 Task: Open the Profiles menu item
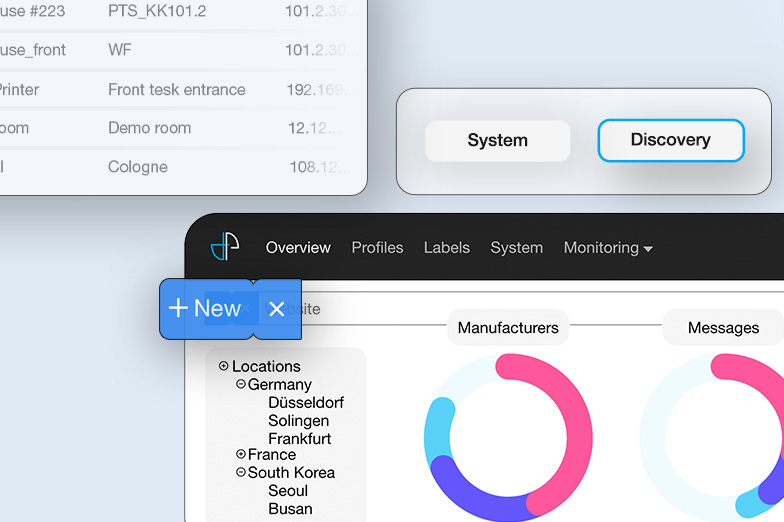(x=377, y=248)
